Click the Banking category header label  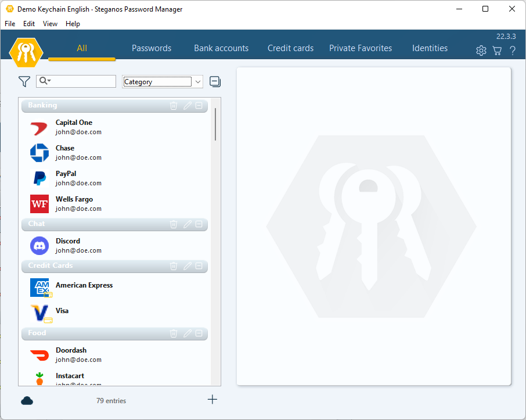point(42,105)
